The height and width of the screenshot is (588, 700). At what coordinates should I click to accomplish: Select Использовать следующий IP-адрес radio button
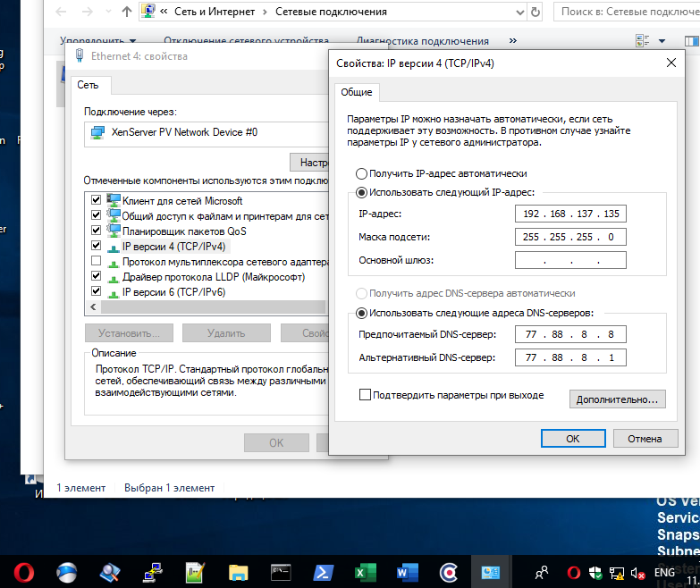361,193
